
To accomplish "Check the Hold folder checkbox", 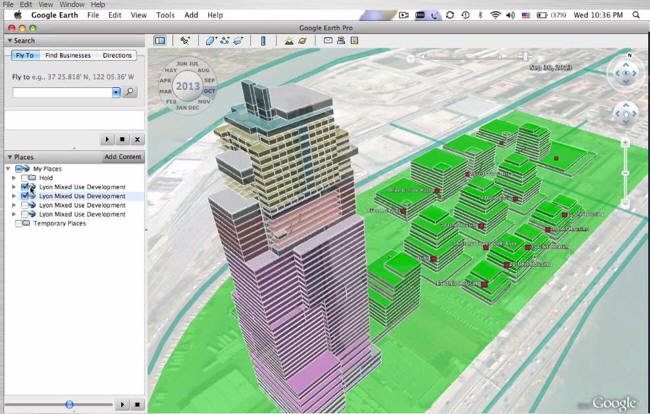I will [x=24, y=178].
